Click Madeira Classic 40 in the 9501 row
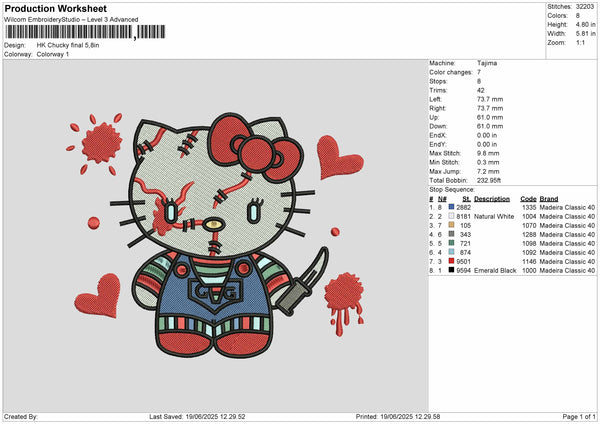600x424 pixels. tap(567, 261)
